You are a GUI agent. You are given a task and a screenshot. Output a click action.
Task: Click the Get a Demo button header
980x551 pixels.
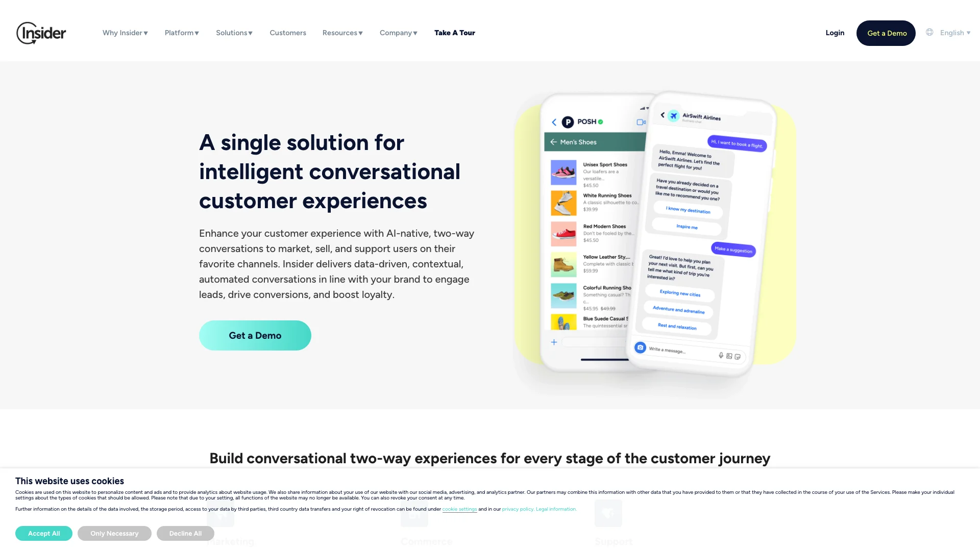887,32
